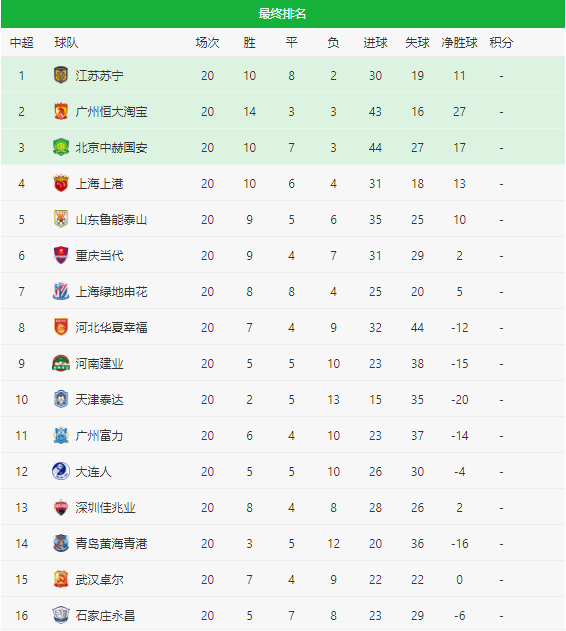Open the 广州富力 team name link
The width and height of the screenshot is (566, 631).
pyautogui.click(x=99, y=435)
